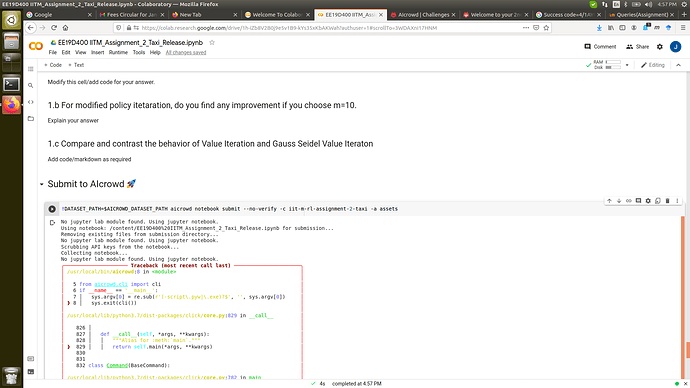This screenshot has height=388, width=690.
Task: Click All changes saved link
Action: (x=186, y=52)
